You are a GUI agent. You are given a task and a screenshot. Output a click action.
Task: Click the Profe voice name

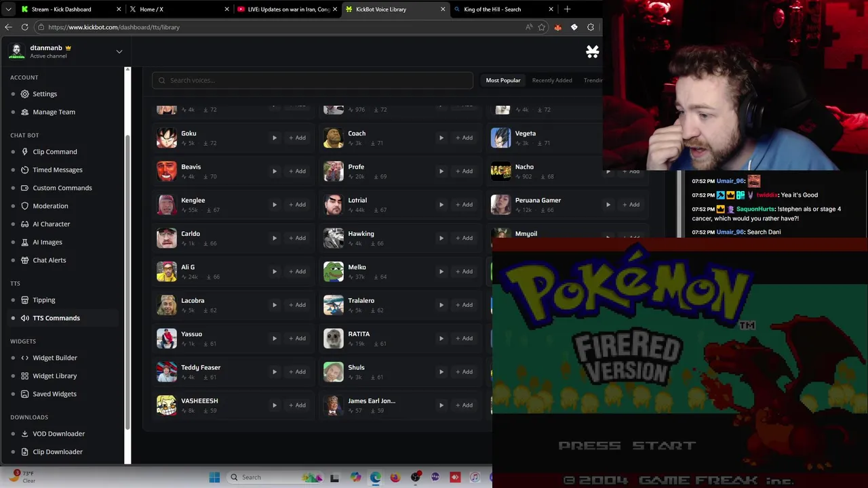(356, 167)
